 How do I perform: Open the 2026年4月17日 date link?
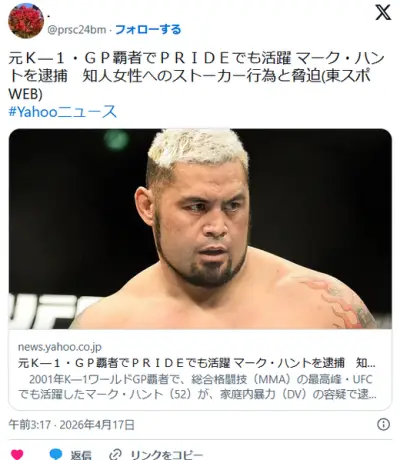click(x=97, y=425)
